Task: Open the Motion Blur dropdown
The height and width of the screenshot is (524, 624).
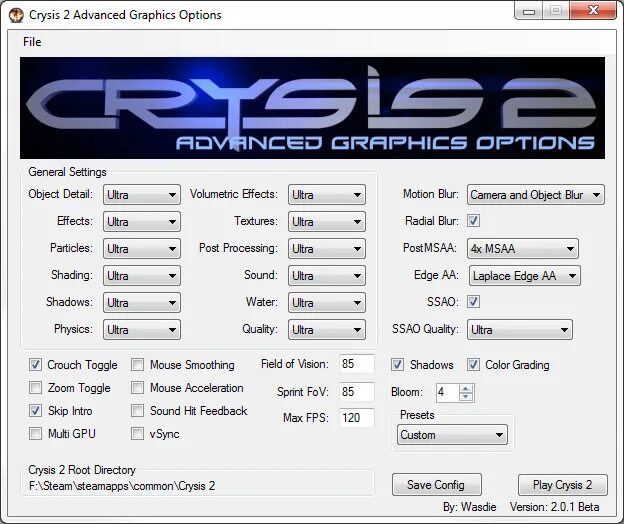Action: [536, 195]
